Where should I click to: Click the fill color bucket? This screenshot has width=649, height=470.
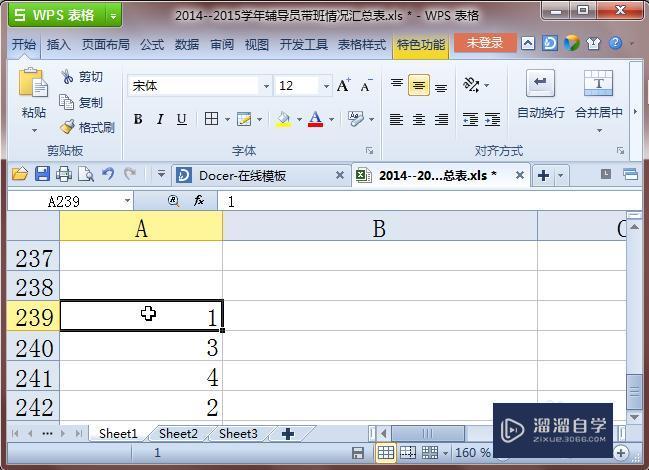pyautogui.click(x=284, y=119)
